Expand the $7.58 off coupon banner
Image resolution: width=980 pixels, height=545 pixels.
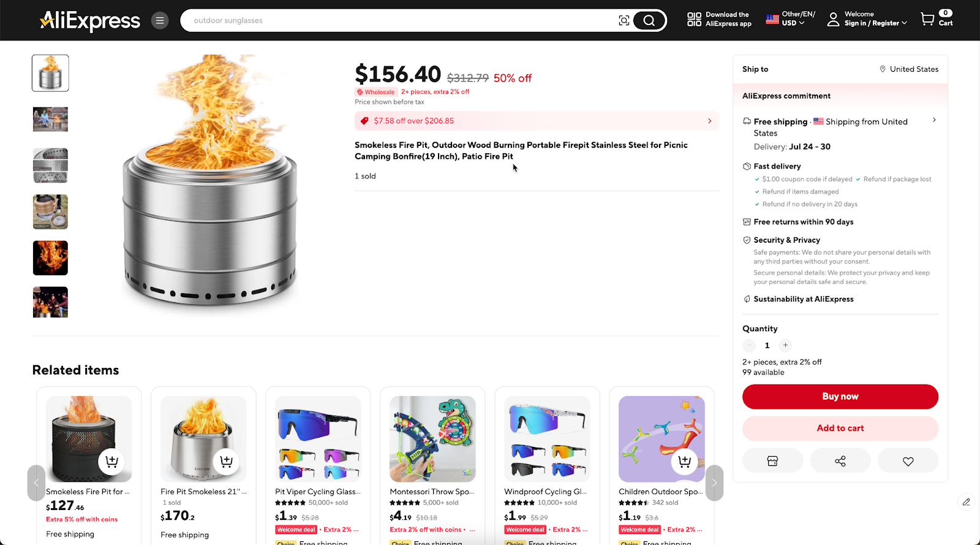537,121
